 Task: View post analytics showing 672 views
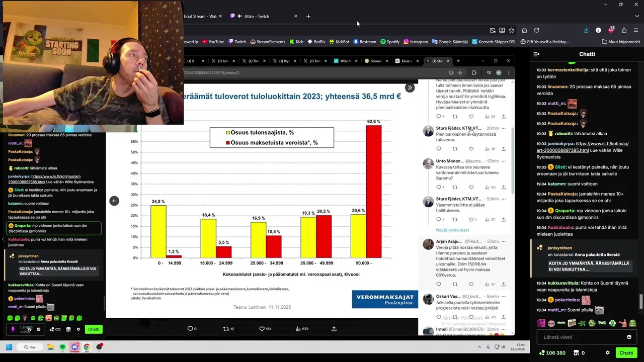pos(301,329)
